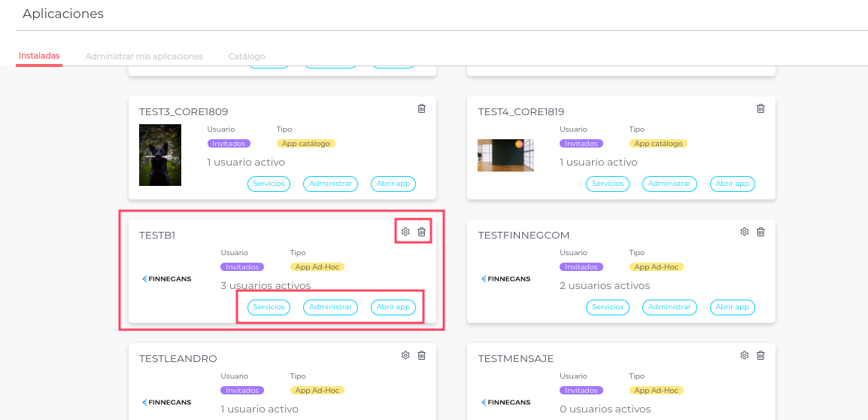The height and width of the screenshot is (420, 868).
Task: Open TESTFINNEGCOM with Abrir app button
Action: coord(732,307)
